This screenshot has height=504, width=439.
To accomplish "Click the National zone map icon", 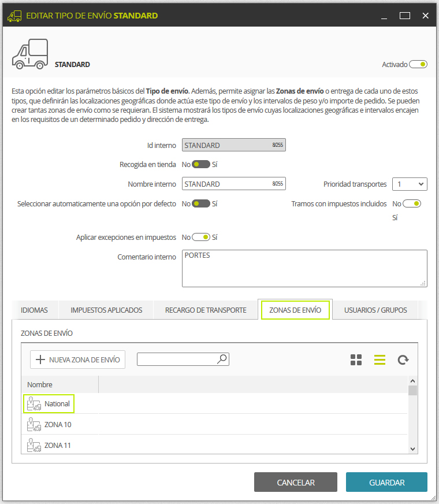I will (34, 403).
